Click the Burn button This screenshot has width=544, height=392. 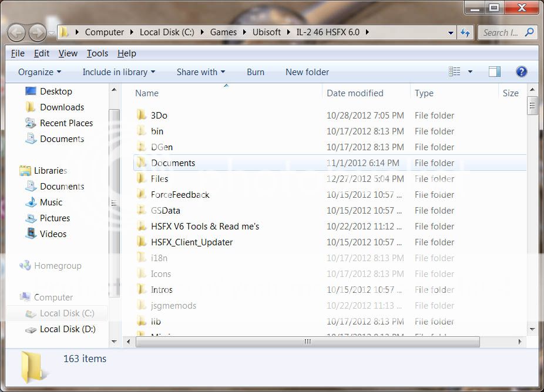pyautogui.click(x=255, y=72)
